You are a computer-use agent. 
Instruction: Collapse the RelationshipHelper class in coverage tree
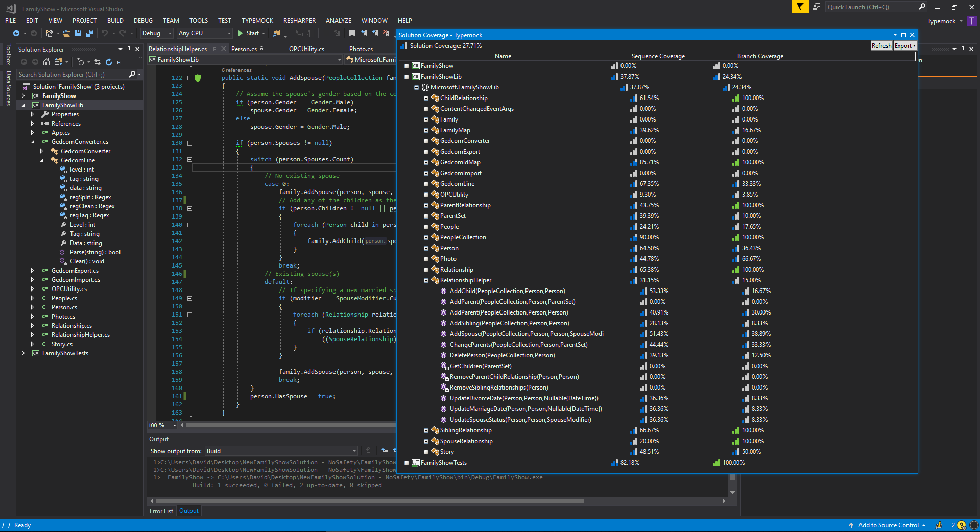click(x=426, y=280)
